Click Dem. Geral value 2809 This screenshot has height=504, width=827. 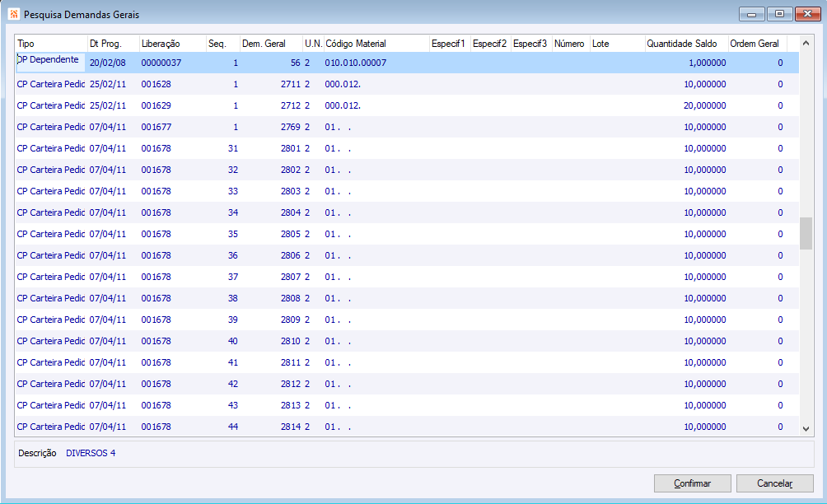[291, 320]
